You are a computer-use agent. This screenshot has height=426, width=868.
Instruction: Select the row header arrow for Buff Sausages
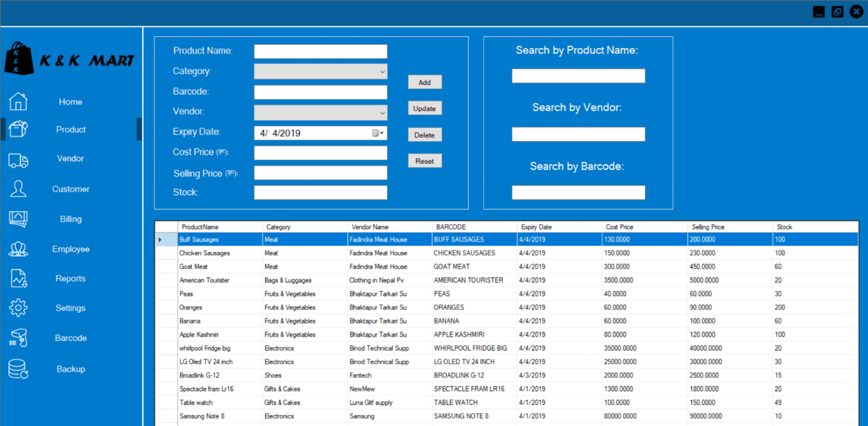166,239
